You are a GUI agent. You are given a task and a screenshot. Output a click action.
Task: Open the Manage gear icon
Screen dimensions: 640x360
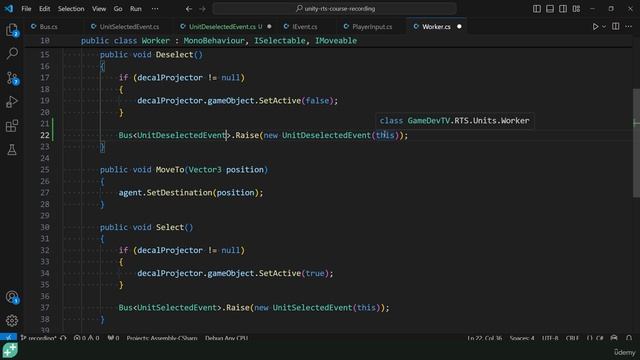pos(12,320)
